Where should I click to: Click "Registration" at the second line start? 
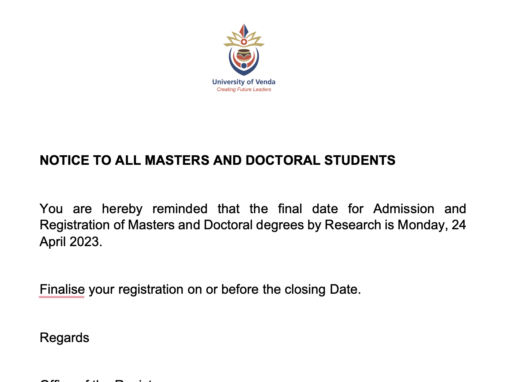click(x=74, y=225)
